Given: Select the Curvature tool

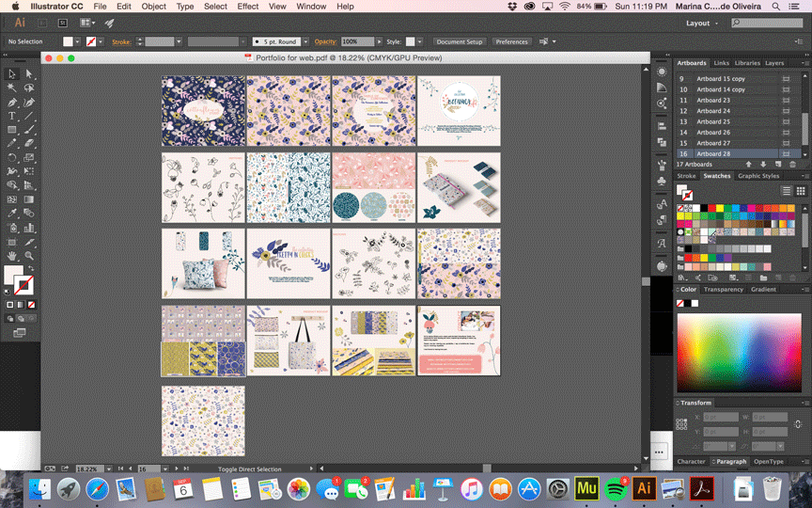Looking at the screenshot, I should [x=29, y=103].
